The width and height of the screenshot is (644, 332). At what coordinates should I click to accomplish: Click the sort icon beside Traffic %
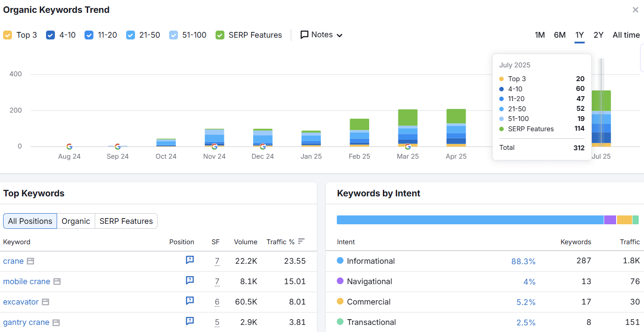click(x=301, y=241)
